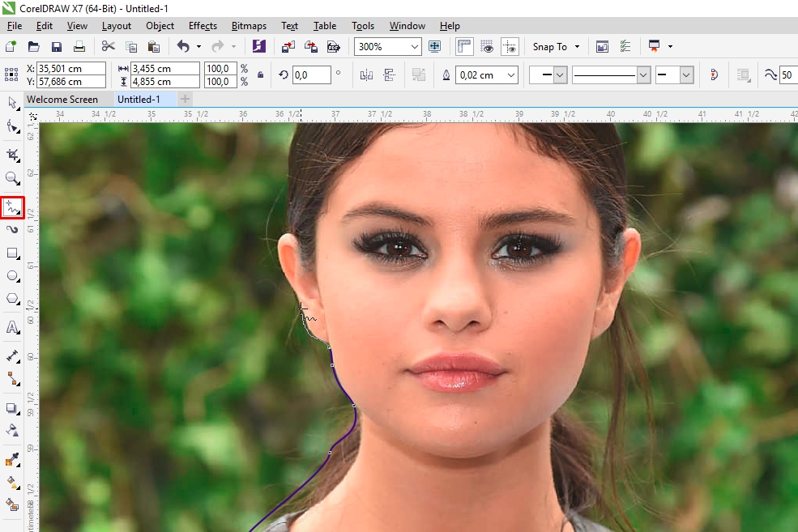Screen dimensions: 798x532
Task: Select the Crop tool
Action: (11, 154)
